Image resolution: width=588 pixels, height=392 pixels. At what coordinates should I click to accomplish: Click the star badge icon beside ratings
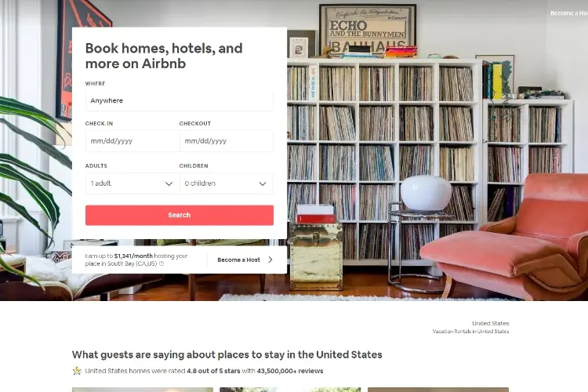point(77,371)
